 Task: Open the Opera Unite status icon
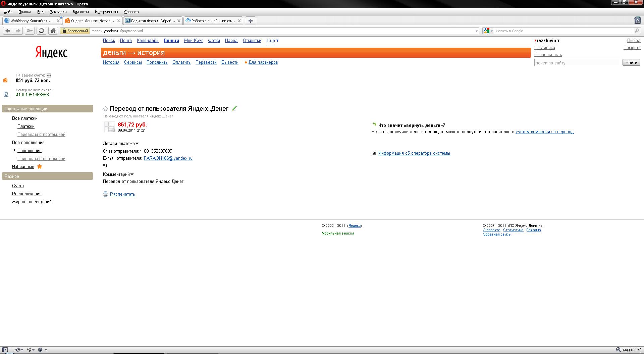point(29,350)
